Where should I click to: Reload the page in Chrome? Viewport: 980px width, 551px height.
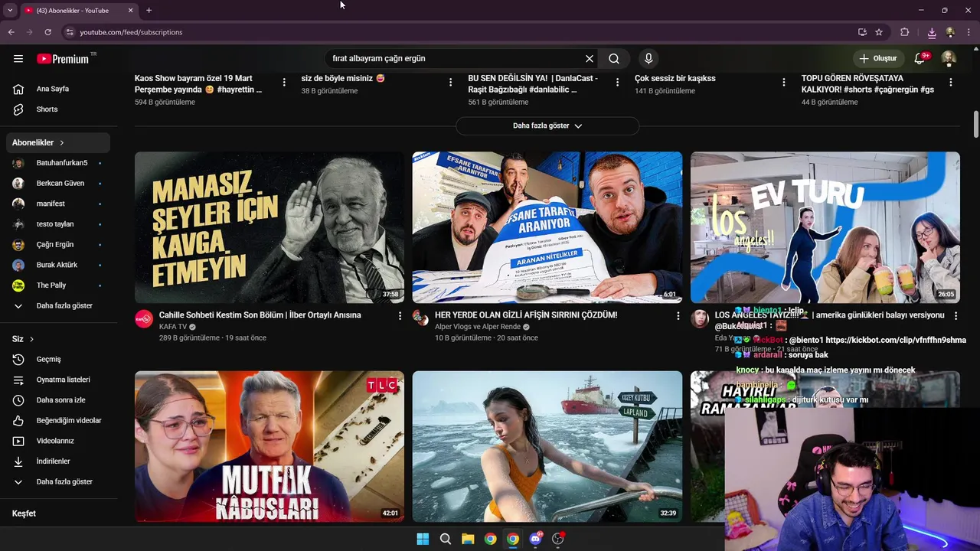pos(47,32)
